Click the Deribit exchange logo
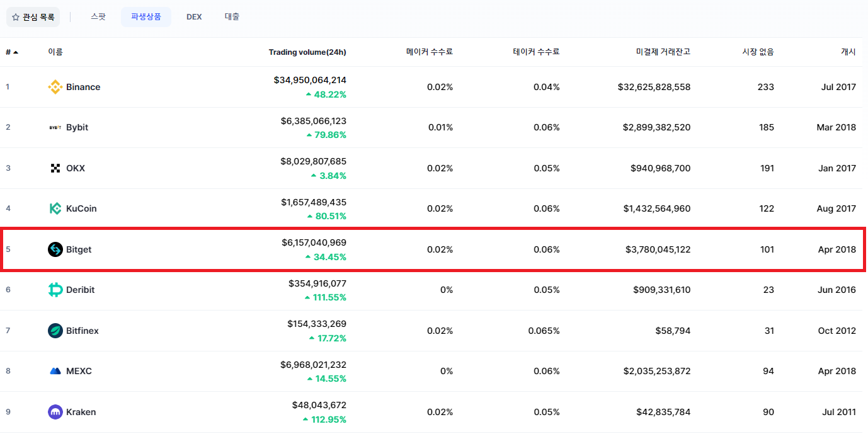868x434 pixels. point(55,290)
